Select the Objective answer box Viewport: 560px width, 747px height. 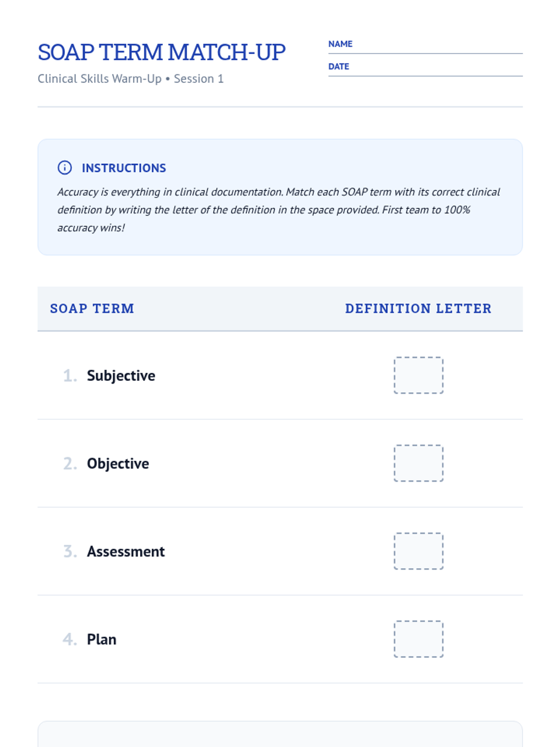418,463
